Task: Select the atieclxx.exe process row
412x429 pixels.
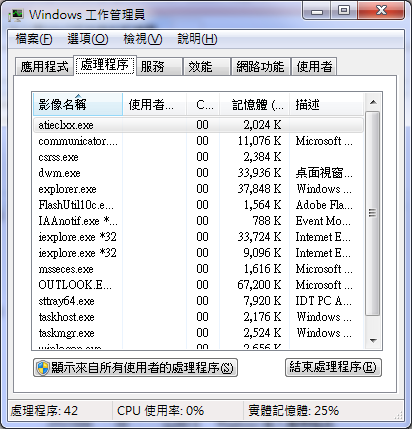Action: (198, 125)
